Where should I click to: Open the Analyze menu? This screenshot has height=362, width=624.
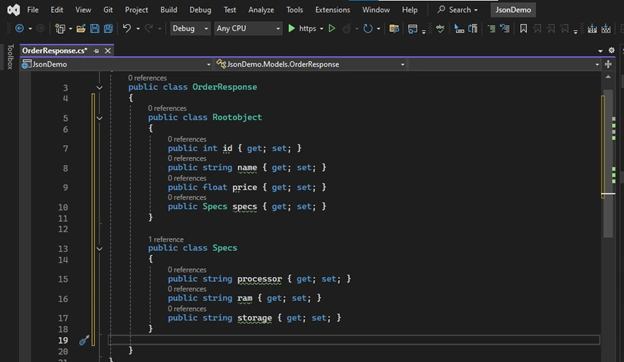tap(261, 10)
